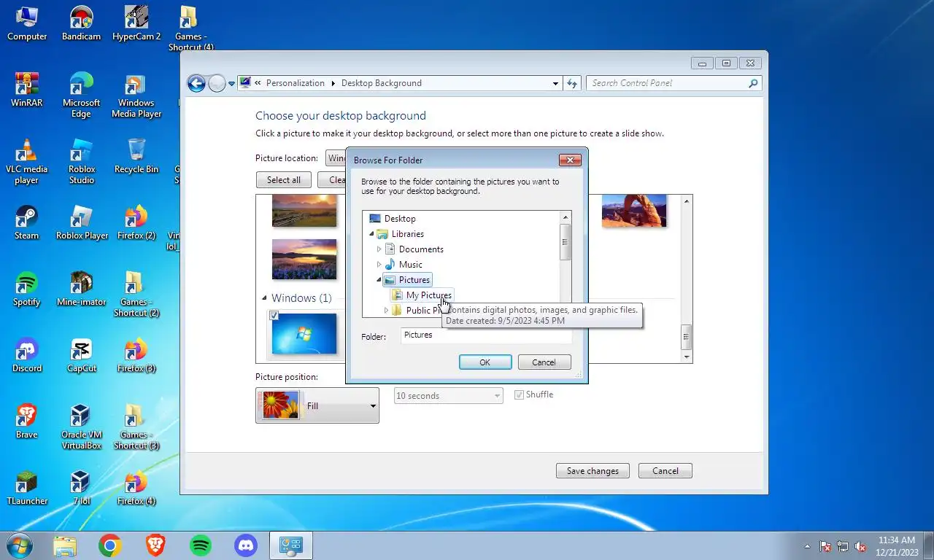
Task: Open the 10 seconds interval dropdown
Action: point(448,396)
